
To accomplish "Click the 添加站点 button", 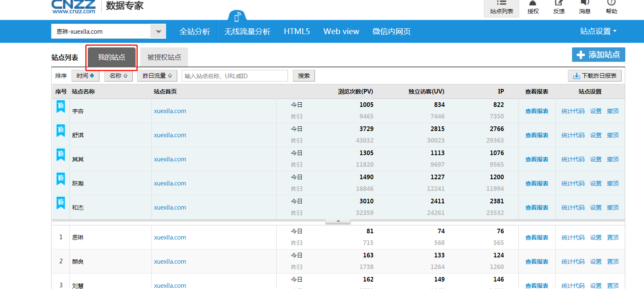I will 598,54.
